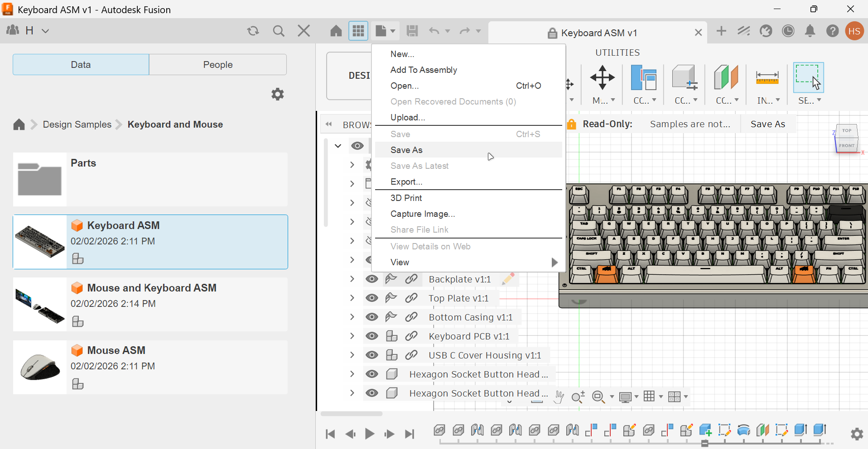
Task: Click the UTILITIES ribbon tab
Action: click(617, 53)
